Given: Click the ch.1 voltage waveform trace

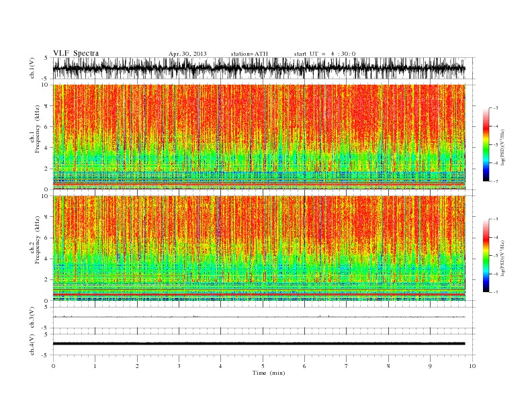Looking at the screenshot, I should tap(259, 68).
